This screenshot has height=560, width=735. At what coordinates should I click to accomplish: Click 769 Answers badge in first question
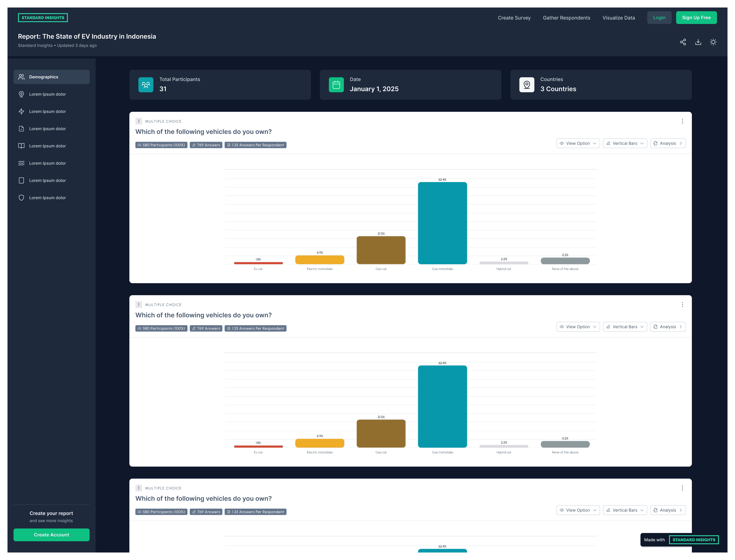click(206, 145)
